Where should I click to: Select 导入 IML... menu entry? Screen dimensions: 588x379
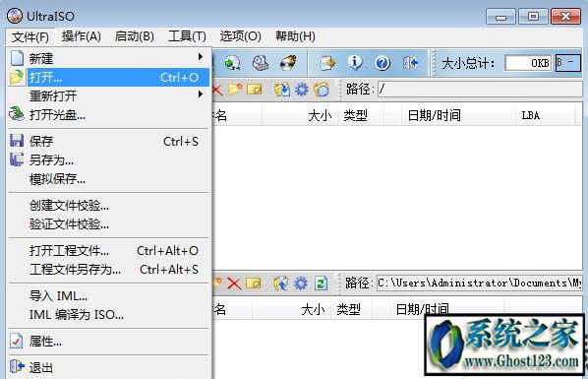pyautogui.click(x=109, y=296)
